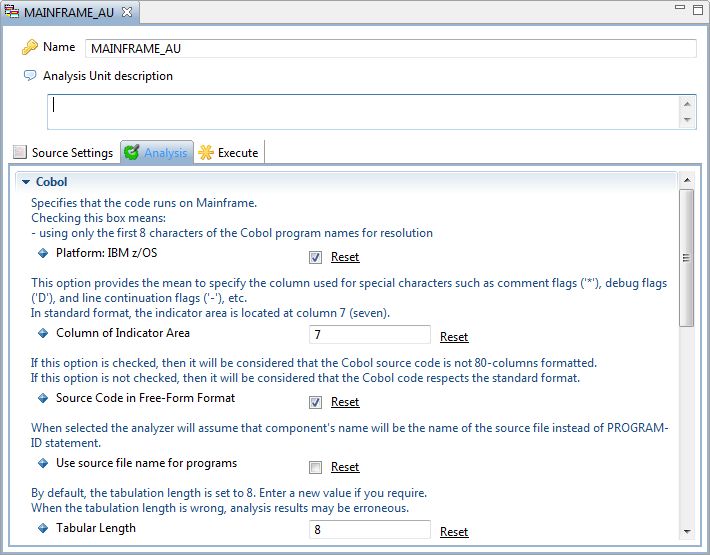Click diamond icon next to Platform: IBM z/OS
This screenshot has height=555, width=710.
tap(43, 254)
